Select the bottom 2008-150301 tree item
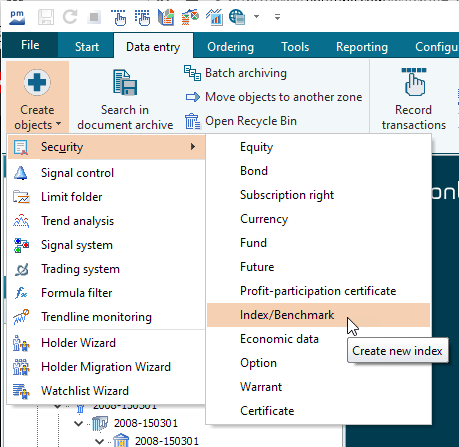459x447 pixels. click(167, 441)
